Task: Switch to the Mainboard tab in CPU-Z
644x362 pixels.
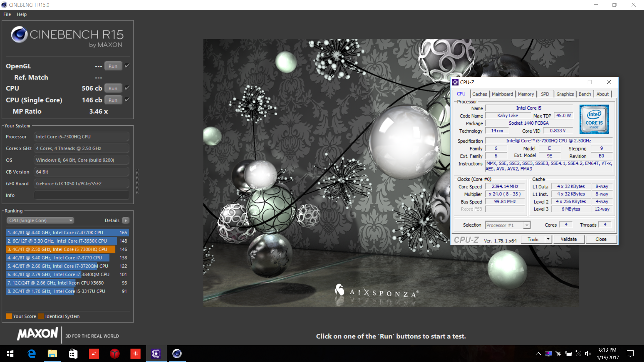Action: point(502,94)
